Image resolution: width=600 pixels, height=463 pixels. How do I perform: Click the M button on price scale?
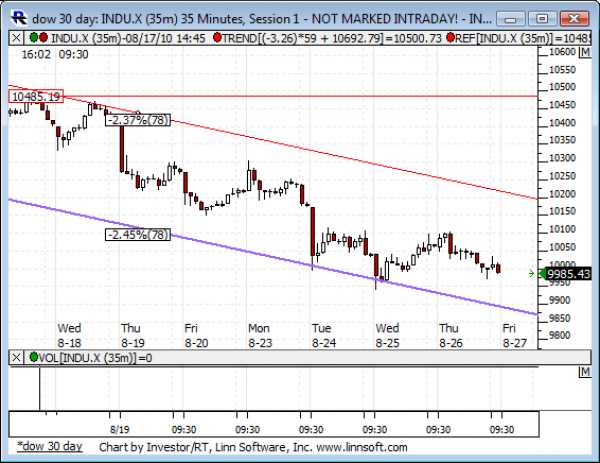pos(585,52)
